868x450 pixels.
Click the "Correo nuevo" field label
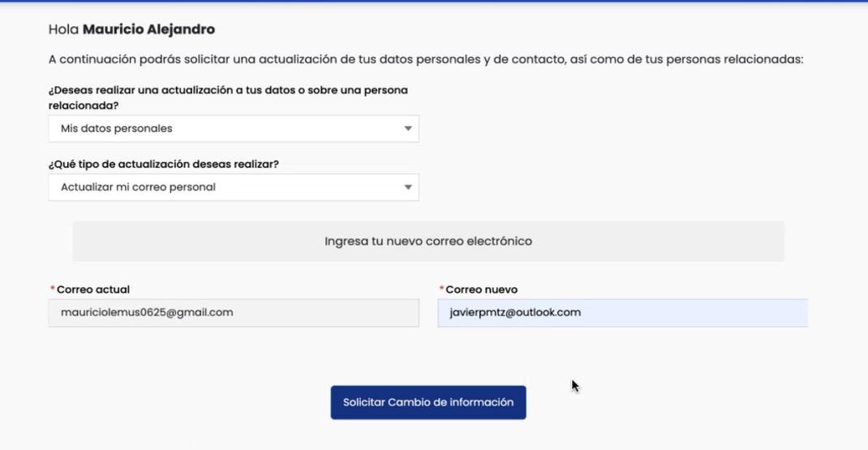click(x=482, y=289)
